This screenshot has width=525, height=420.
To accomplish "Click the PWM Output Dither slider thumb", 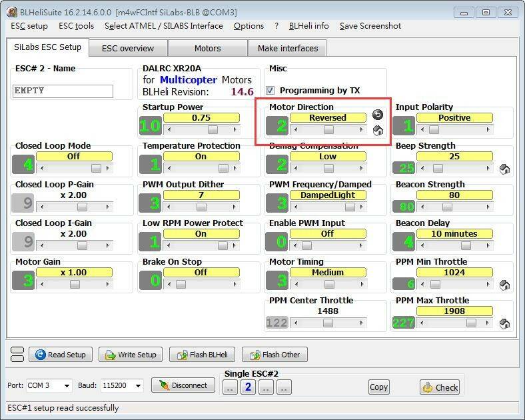I will 202,207.
